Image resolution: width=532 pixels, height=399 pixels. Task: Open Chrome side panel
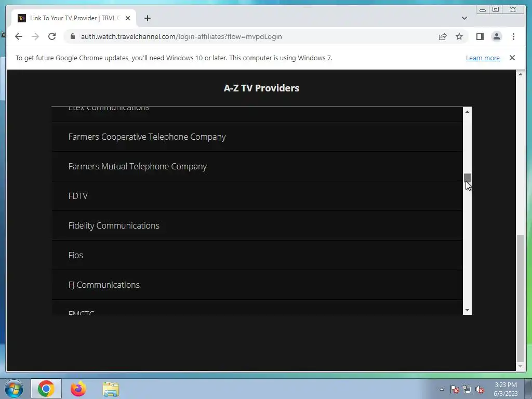[480, 36]
